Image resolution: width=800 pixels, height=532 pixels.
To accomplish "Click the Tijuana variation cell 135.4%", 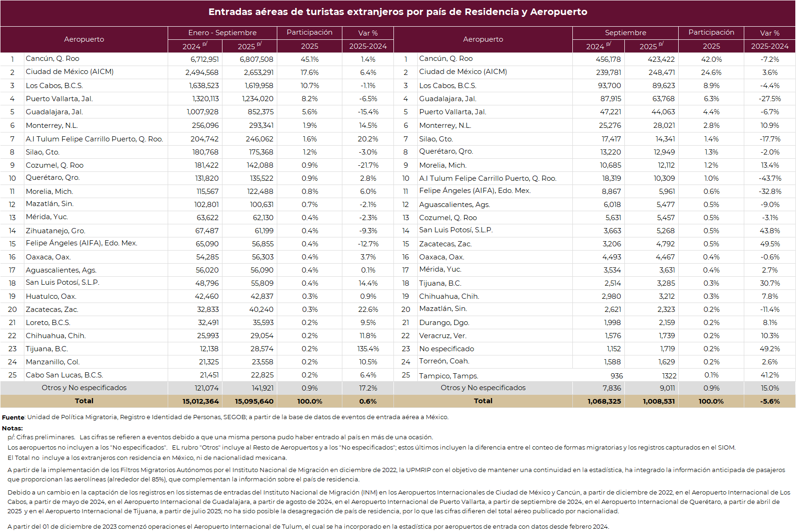I will point(368,349).
